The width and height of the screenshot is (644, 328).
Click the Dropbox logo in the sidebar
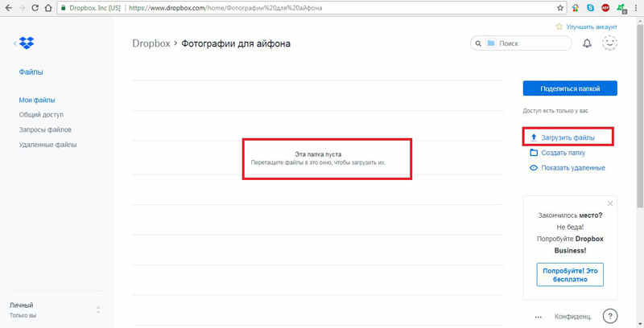point(27,43)
